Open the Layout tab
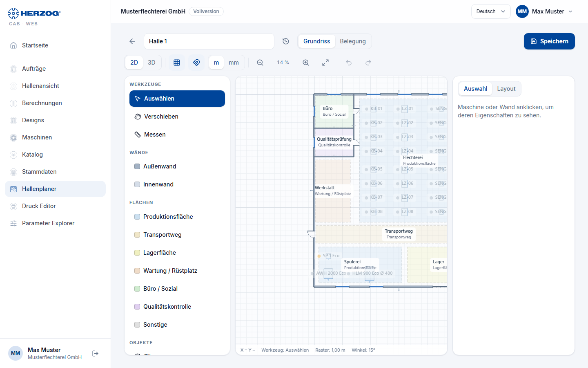 506,89
